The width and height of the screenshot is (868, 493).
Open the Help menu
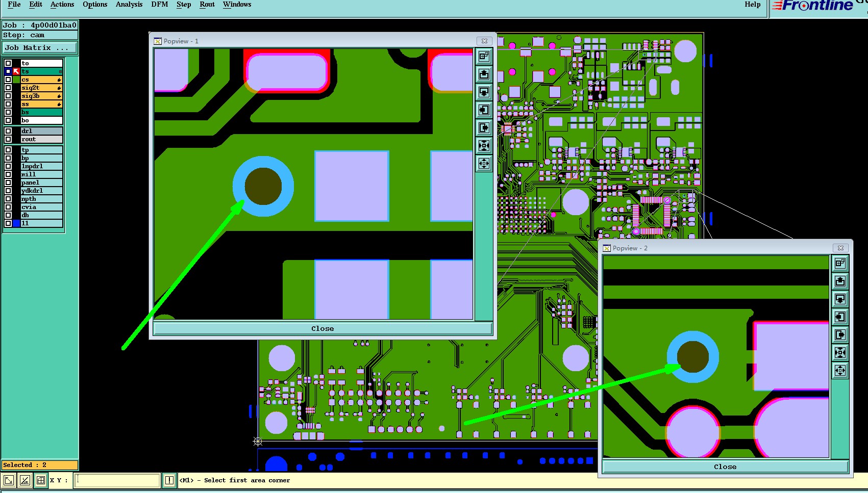coord(752,5)
